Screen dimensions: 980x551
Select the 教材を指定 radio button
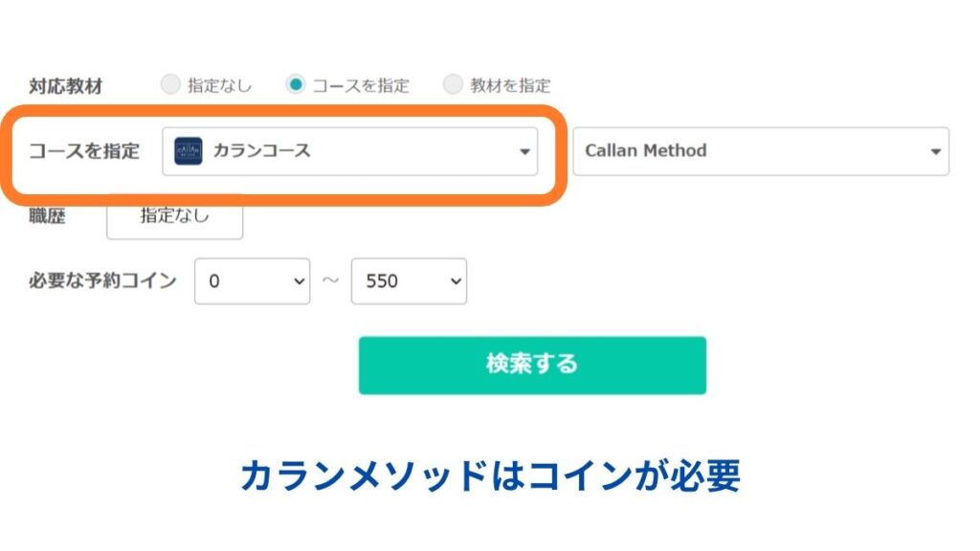pos(453,84)
